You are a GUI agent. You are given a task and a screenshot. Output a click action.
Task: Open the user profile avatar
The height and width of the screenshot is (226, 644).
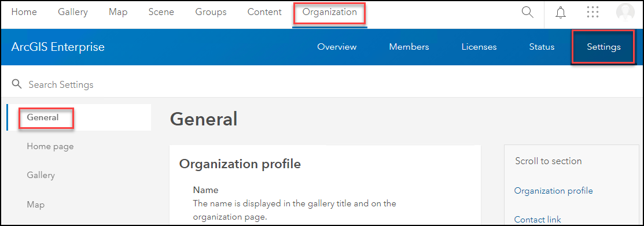[625, 13]
